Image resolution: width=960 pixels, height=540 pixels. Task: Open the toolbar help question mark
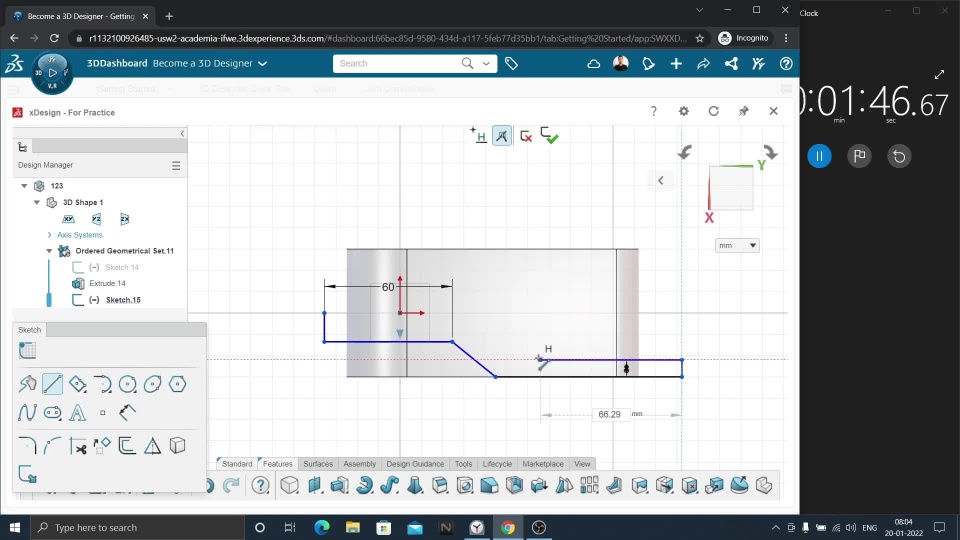(x=261, y=486)
